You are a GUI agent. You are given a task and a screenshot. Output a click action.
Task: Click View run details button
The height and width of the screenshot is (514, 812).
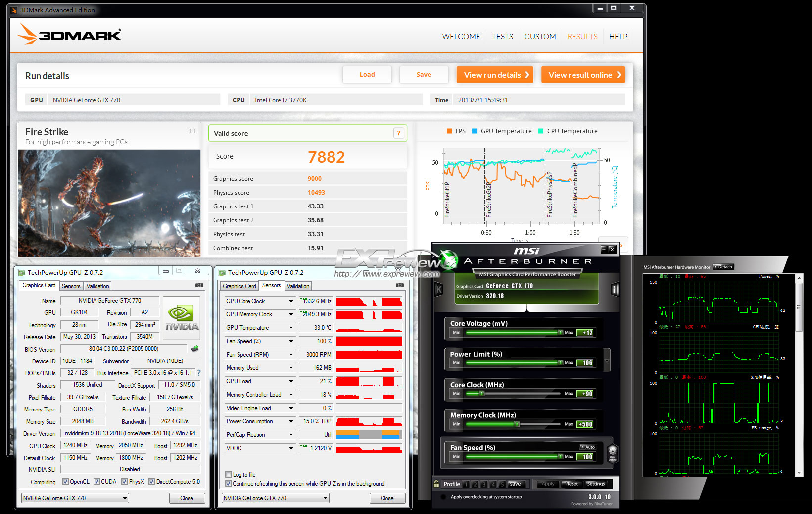(x=495, y=75)
